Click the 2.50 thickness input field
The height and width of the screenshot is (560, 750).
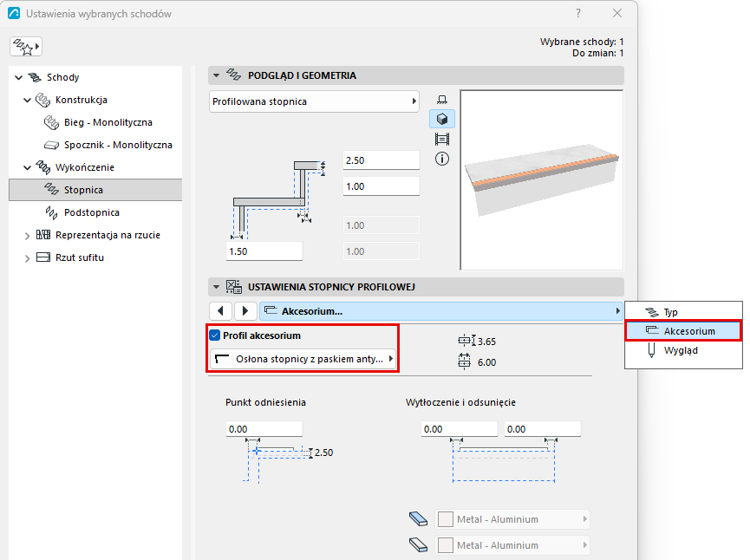[382, 160]
